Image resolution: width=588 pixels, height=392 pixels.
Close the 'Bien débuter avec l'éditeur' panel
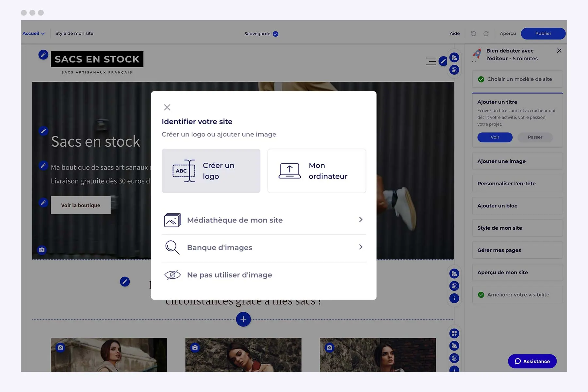click(559, 51)
